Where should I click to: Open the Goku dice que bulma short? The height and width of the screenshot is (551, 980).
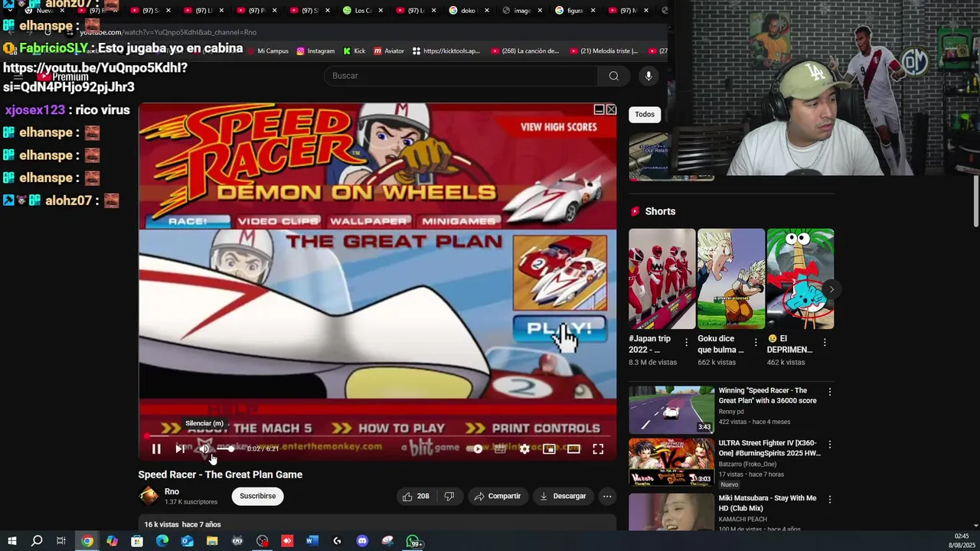pos(731,279)
